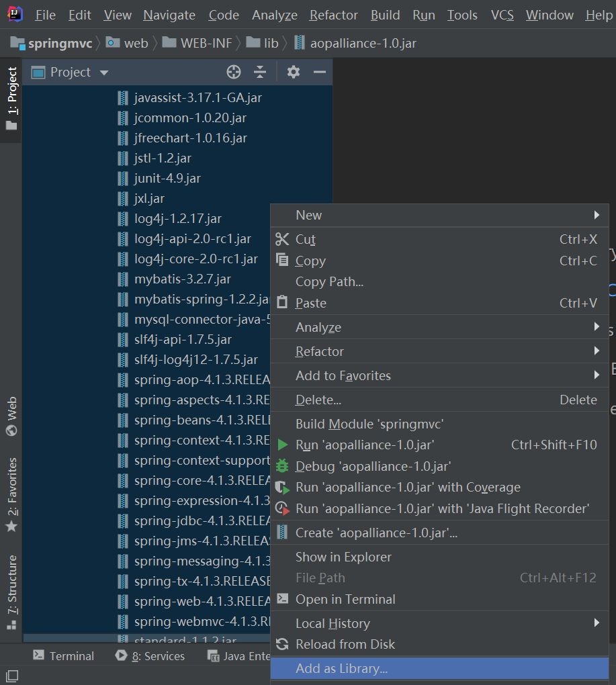This screenshot has height=685, width=616.
Task: Select slf4j-api-1.7.5.jar in the tree
Action: (x=183, y=339)
